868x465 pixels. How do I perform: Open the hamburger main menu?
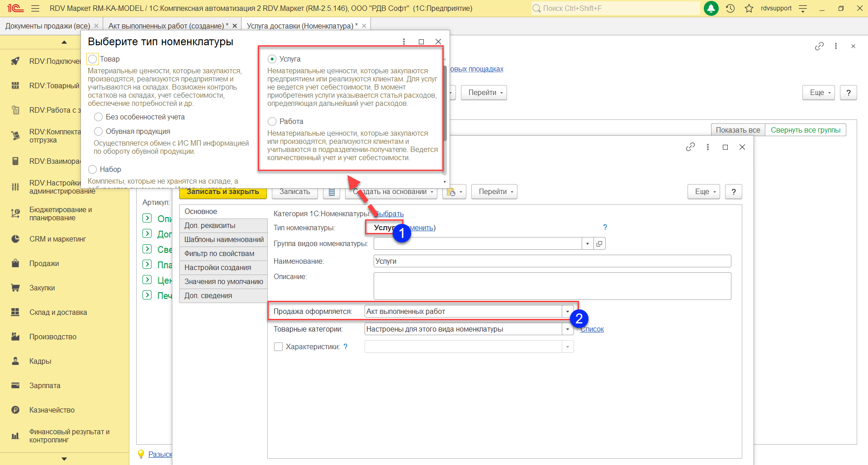coord(35,8)
